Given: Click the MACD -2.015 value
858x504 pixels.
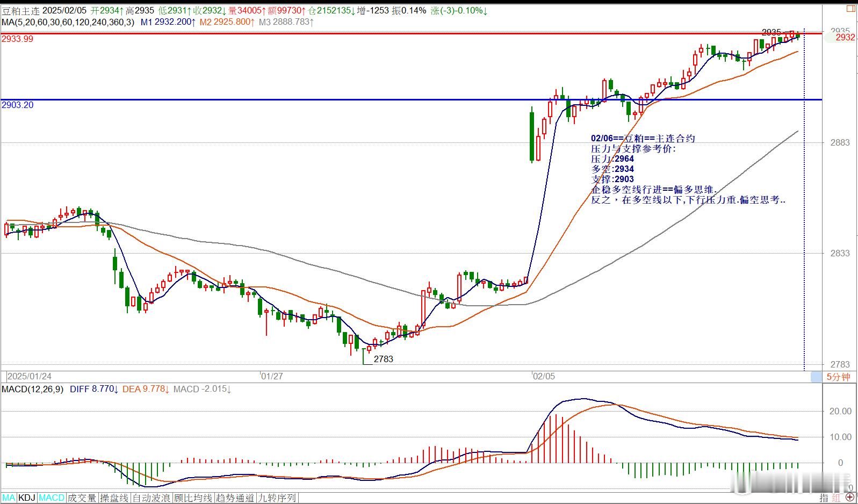Looking at the screenshot, I should point(202,389).
